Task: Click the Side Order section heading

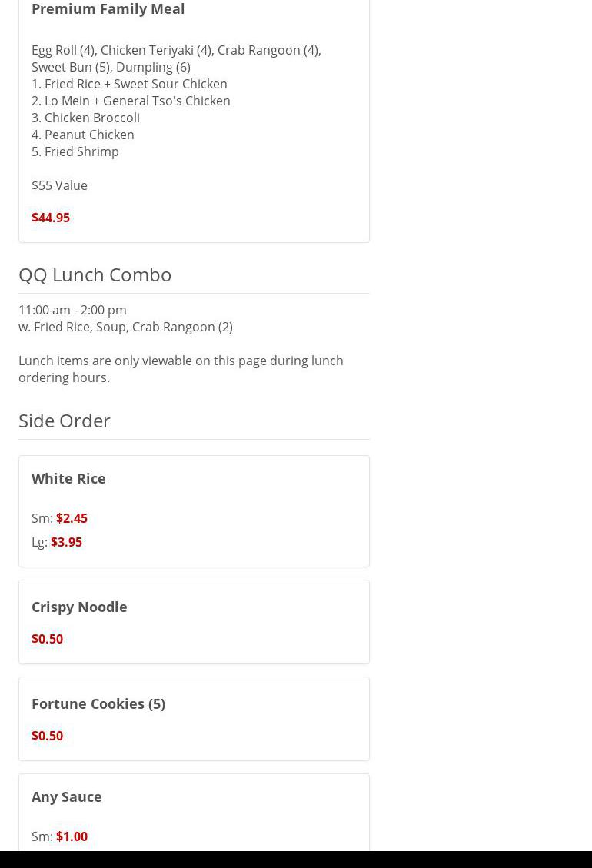Action: tap(65, 421)
